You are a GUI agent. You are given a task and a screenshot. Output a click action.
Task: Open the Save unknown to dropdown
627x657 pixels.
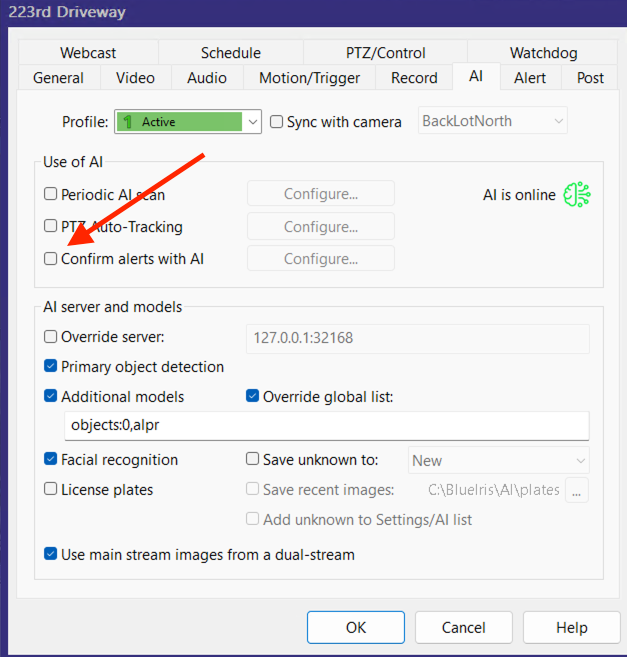pos(580,460)
